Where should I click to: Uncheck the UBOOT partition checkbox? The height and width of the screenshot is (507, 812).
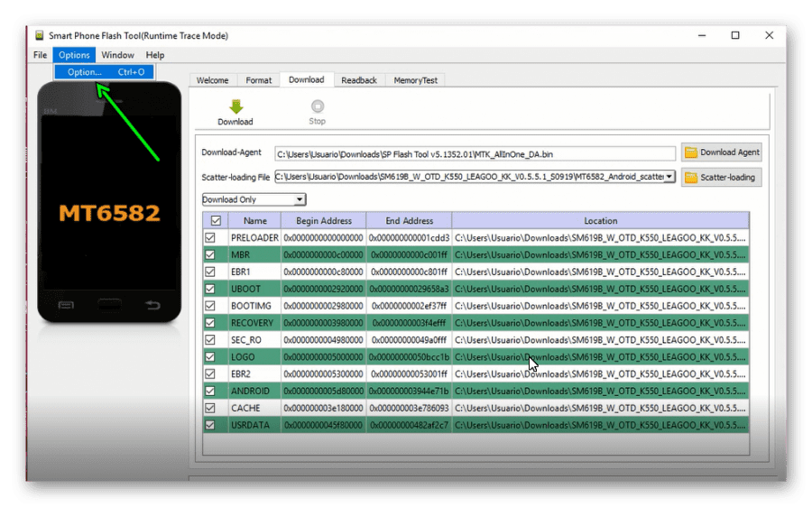[209, 289]
